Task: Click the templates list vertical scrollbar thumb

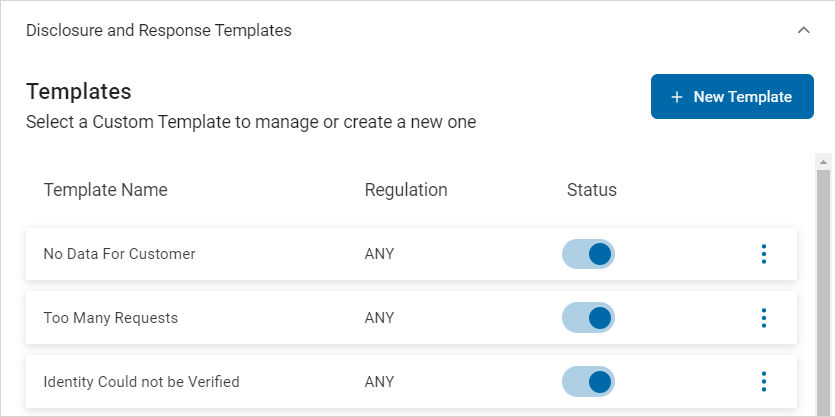Action: [x=824, y=290]
